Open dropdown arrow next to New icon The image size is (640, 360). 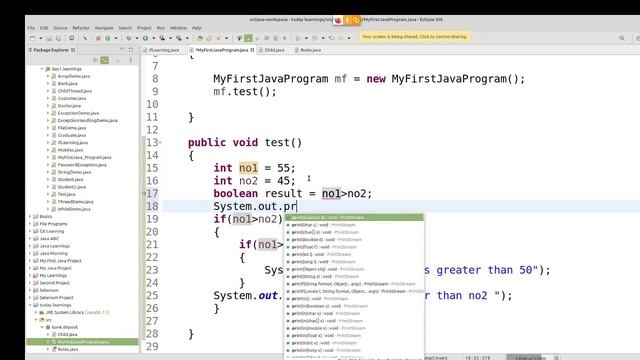tap(40, 38)
